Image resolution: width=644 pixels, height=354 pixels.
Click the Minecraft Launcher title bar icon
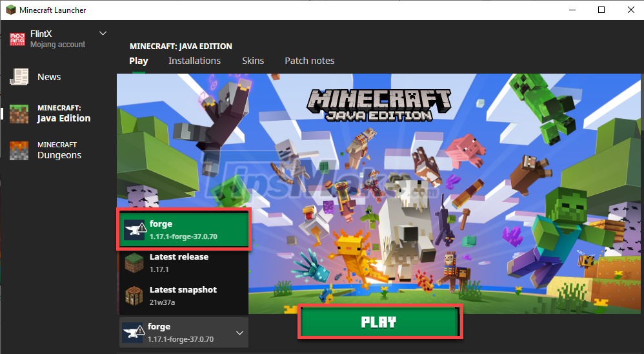click(x=11, y=10)
